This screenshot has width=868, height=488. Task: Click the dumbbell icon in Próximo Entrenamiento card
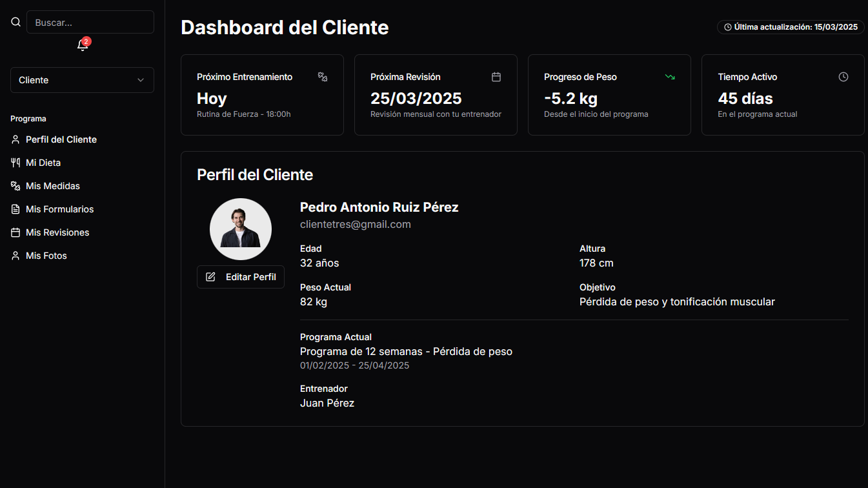click(x=323, y=77)
